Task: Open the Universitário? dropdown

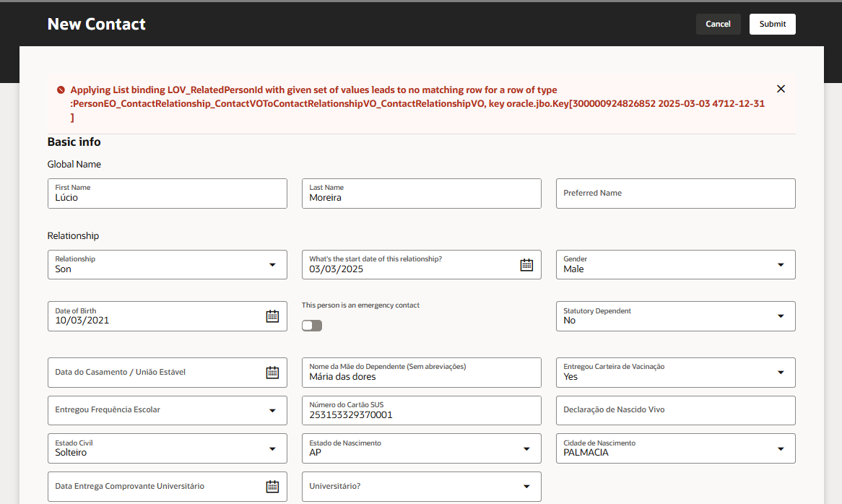Action: 526,486
